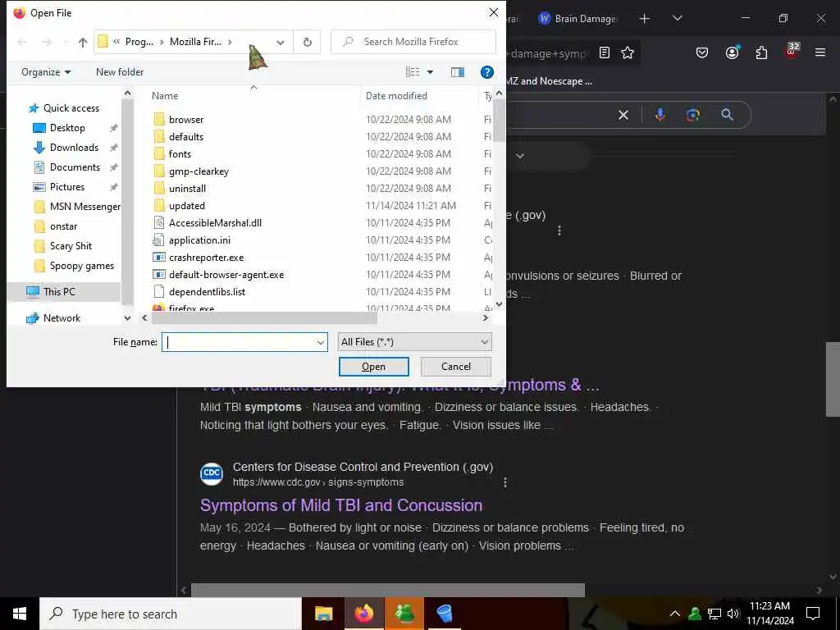The image size is (840, 630).
Task: Select the updated folder
Action: pos(186,206)
